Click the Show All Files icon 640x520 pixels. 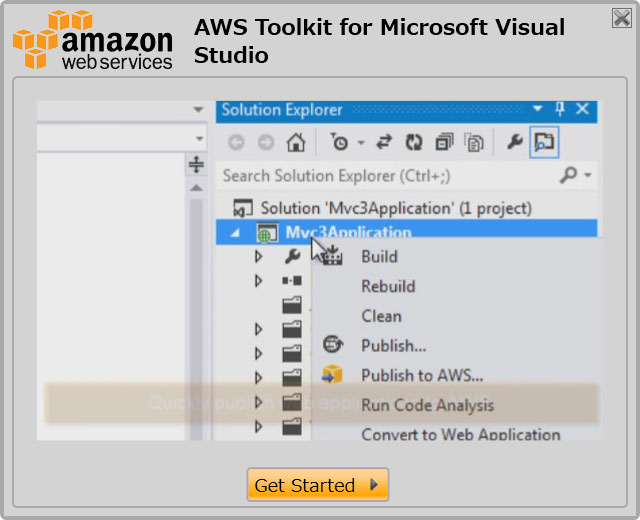pyautogui.click(x=474, y=142)
